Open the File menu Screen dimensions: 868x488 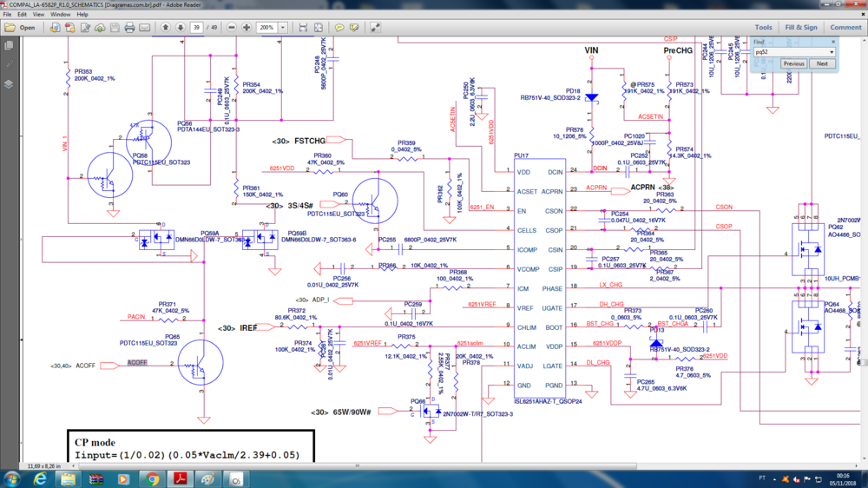pyautogui.click(x=7, y=15)
